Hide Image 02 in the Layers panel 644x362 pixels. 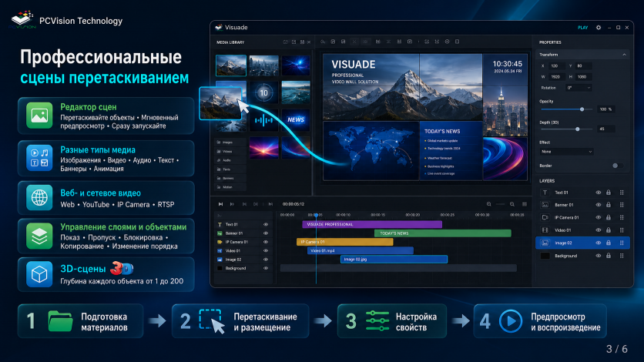click(599, 243)
